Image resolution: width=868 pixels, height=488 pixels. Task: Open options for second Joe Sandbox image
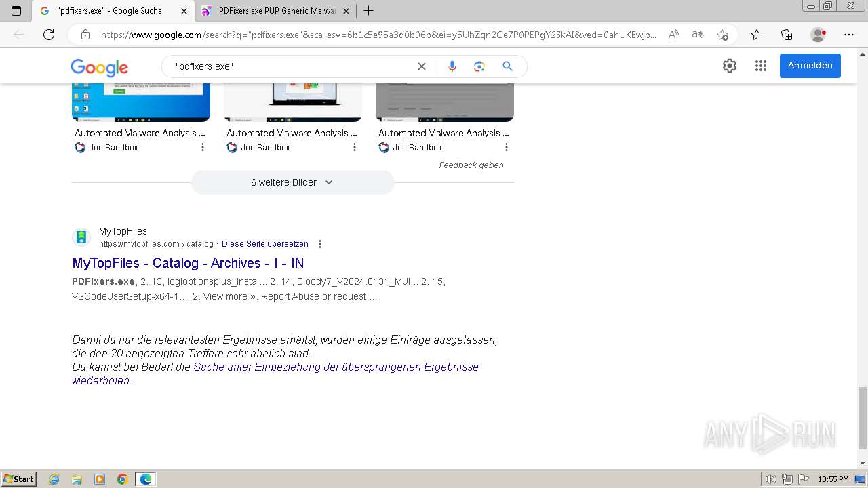tap(354, 147)
